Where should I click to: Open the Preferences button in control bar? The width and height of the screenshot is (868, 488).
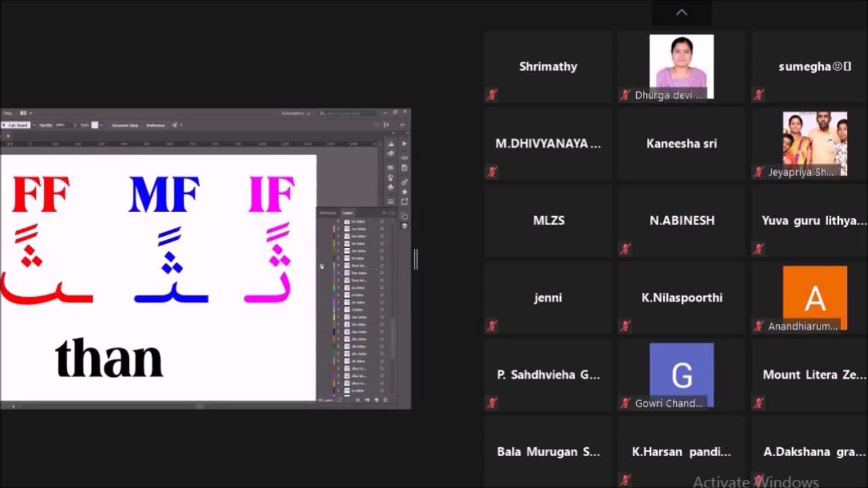tap(155, 125)
